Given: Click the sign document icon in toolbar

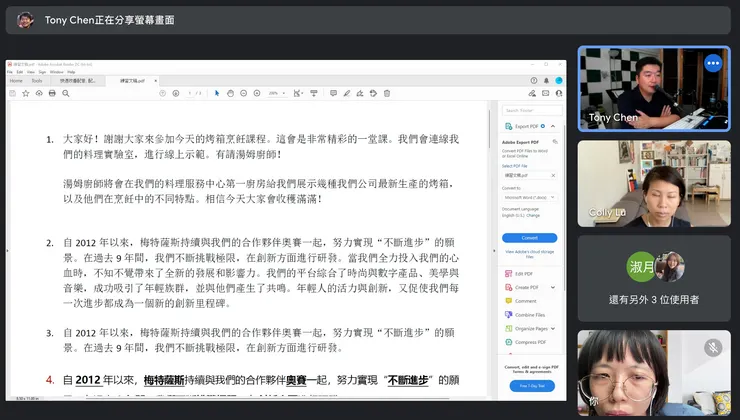Looking at the screenshot, I should 360,93.
